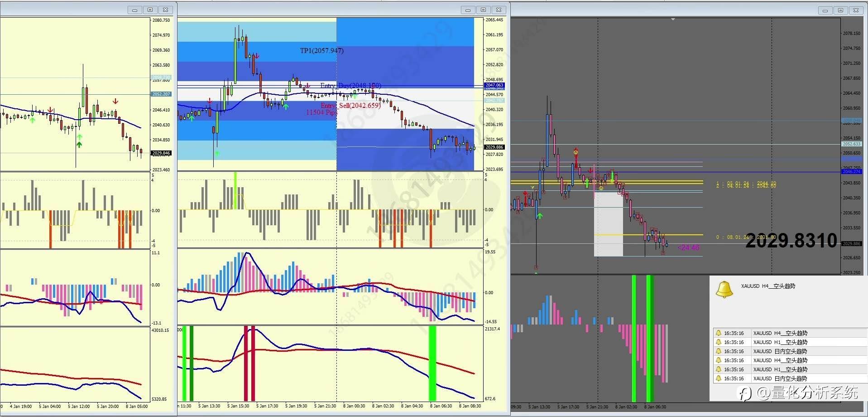Restore the dark gray chart window

(840, 10)
